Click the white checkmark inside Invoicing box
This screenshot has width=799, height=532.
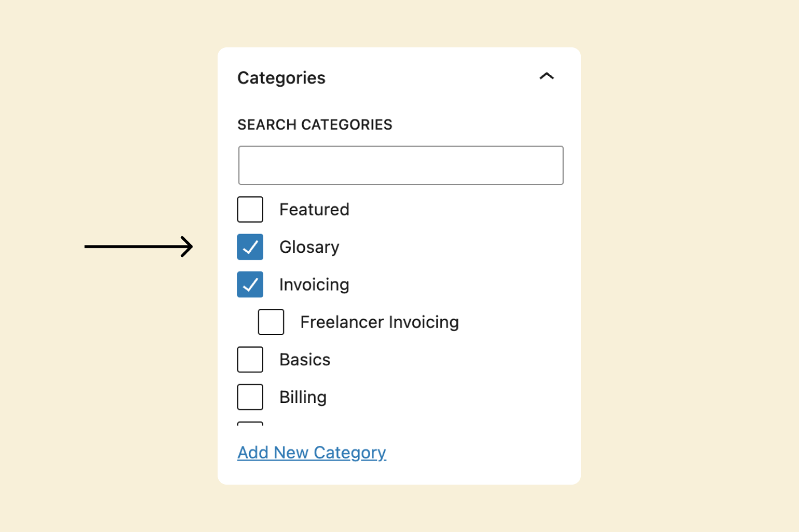(250, 284)
